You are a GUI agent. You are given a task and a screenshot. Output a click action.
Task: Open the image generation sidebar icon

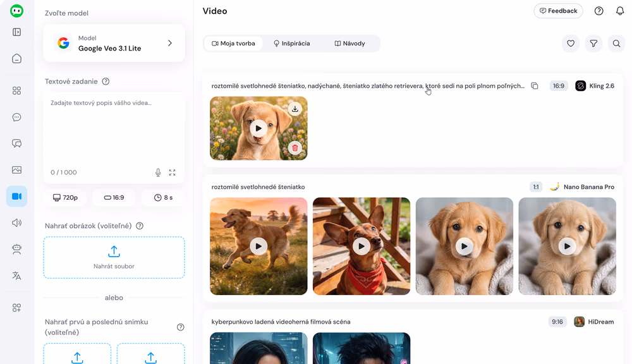tap(16, 170)
